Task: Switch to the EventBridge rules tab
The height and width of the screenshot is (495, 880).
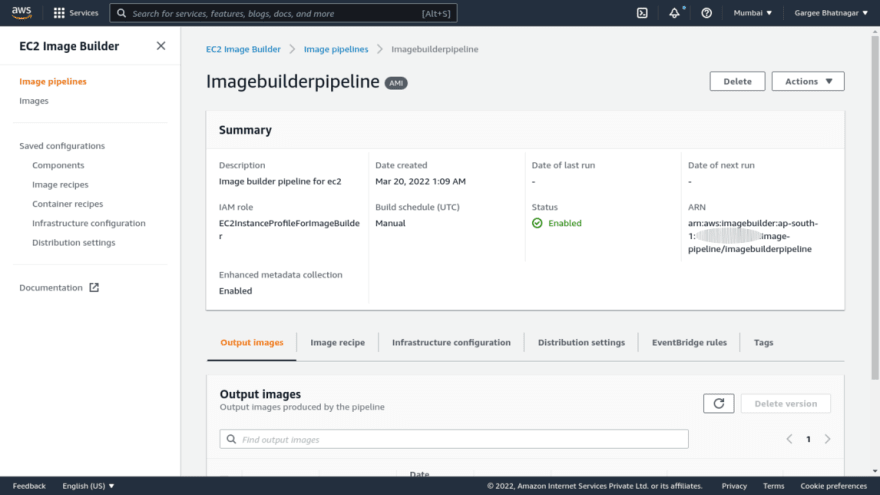Action: (689, 342)
